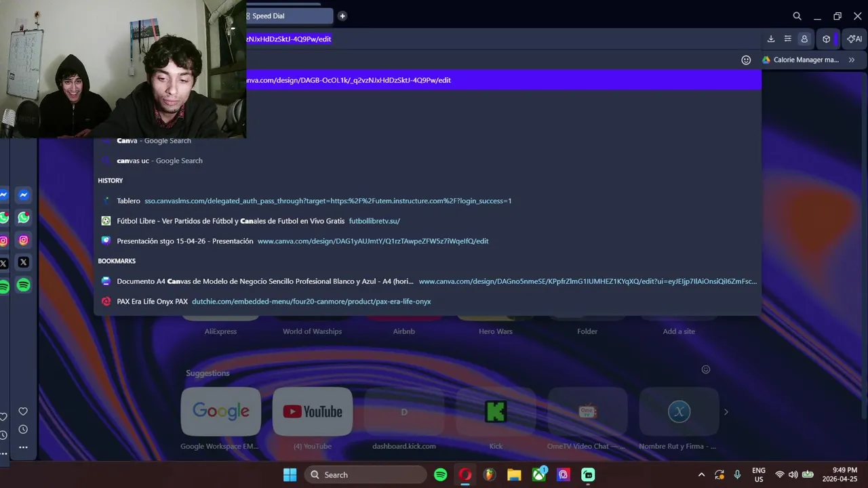Viewport: 868px width, 488px height.
Task: Open Xbox app from taskbar
Action: click(539, 475)
